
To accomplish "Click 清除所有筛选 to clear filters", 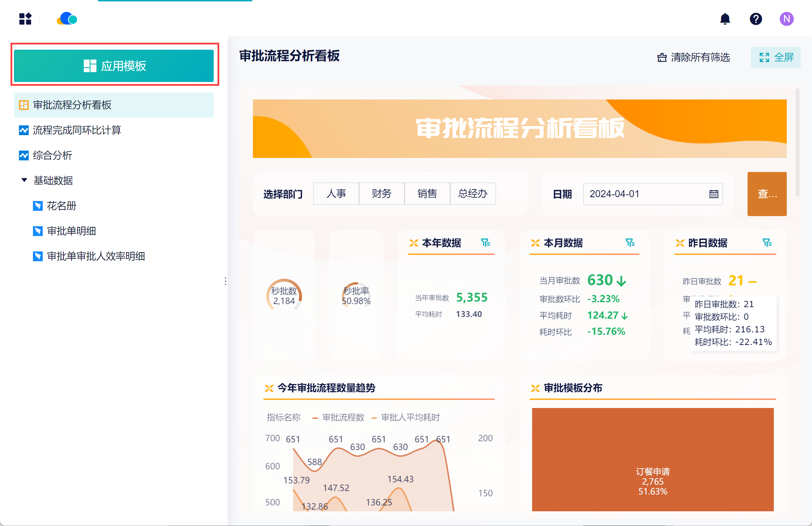I will click(x=694, y=57).
